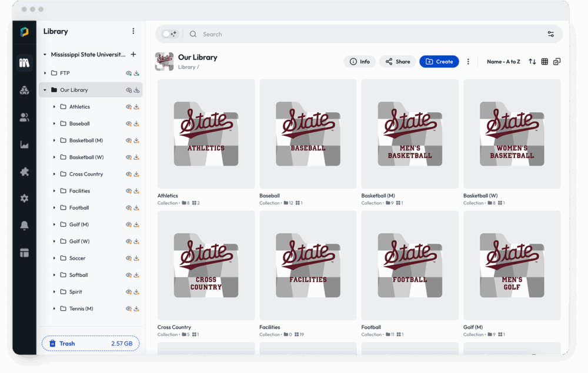Open the Users section in sidebar

[24, 117]
